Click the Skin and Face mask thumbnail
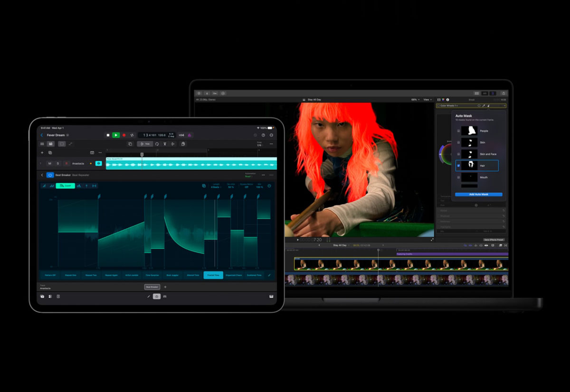This screenshot has width=570, height=392. coord(470,154)
